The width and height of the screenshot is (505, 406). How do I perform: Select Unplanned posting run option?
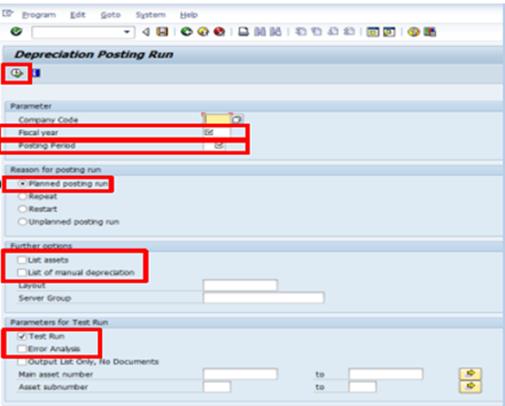[22, 222]
